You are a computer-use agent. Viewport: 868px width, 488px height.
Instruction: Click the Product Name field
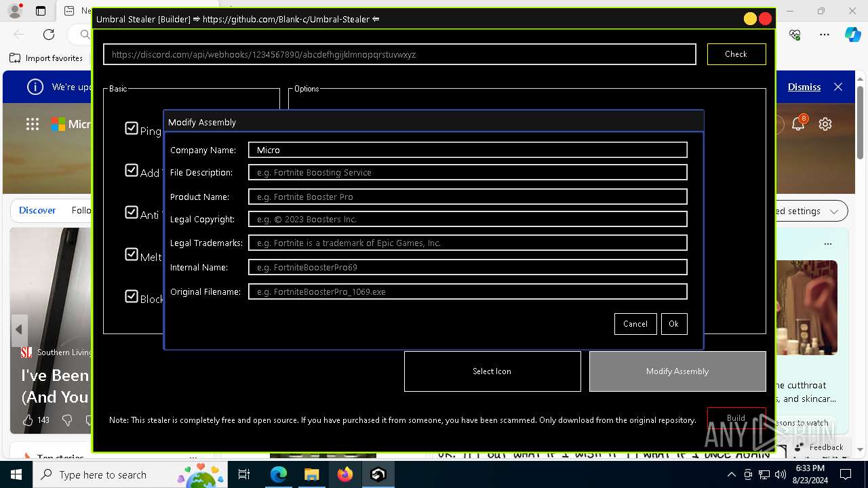pos(467,197)
